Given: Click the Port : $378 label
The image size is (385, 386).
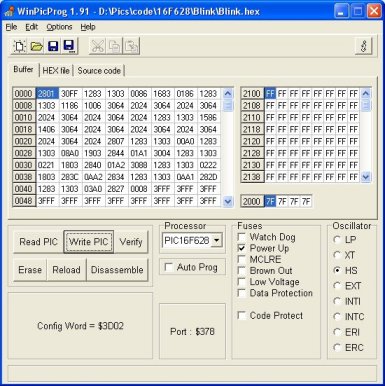Looking at the screenshot, I should click(192, 331).
